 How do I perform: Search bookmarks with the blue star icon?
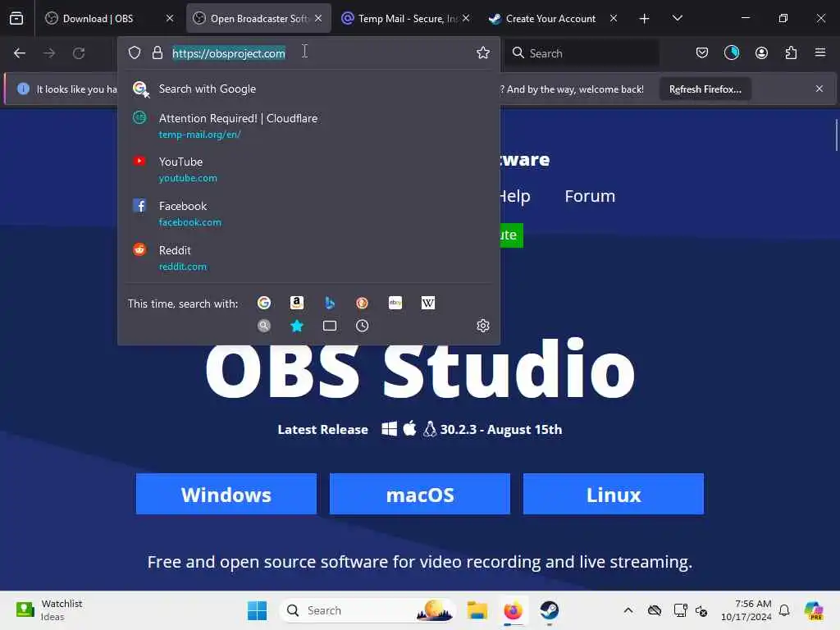pos(297,326)
